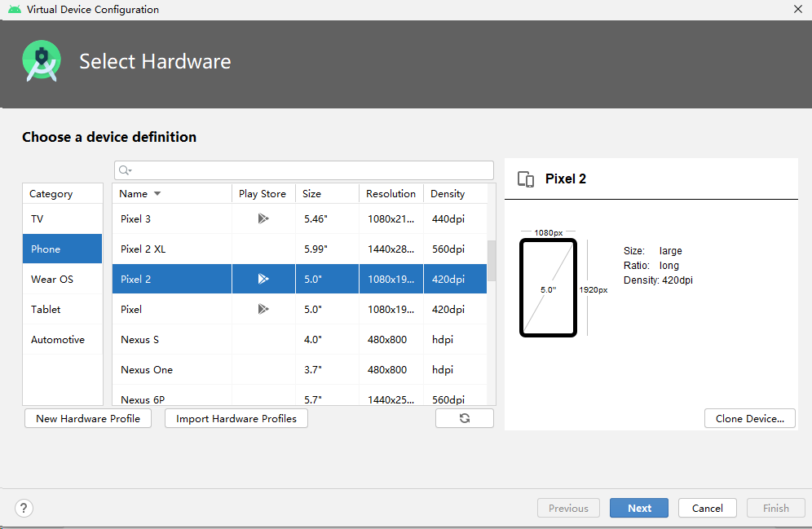Image resolution: width=812 pixels, height=529 pixels.
Task: Click the Play Store icon for Pixel 3
Action: coord(263,218)
